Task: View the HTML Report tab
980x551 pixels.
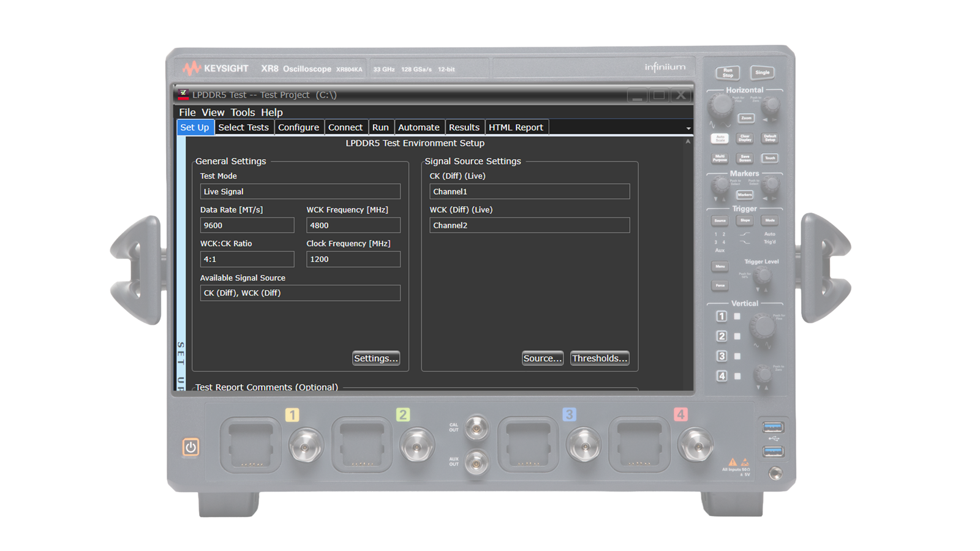Action: 516,127
